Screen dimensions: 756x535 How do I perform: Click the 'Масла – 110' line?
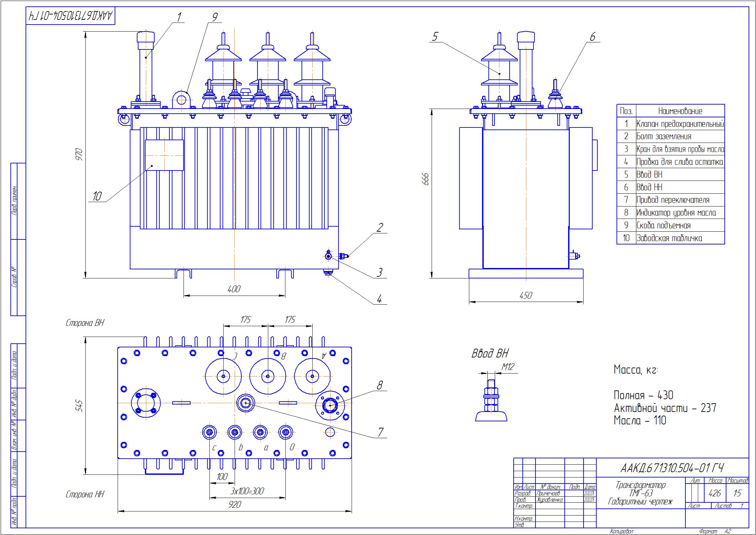(x=640, y=420)
